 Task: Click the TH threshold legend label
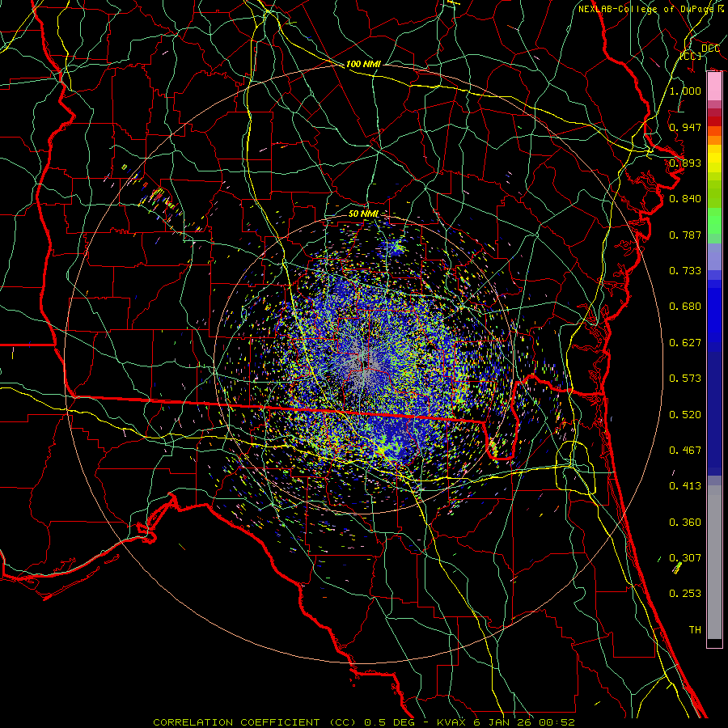(x=695, y=629)
